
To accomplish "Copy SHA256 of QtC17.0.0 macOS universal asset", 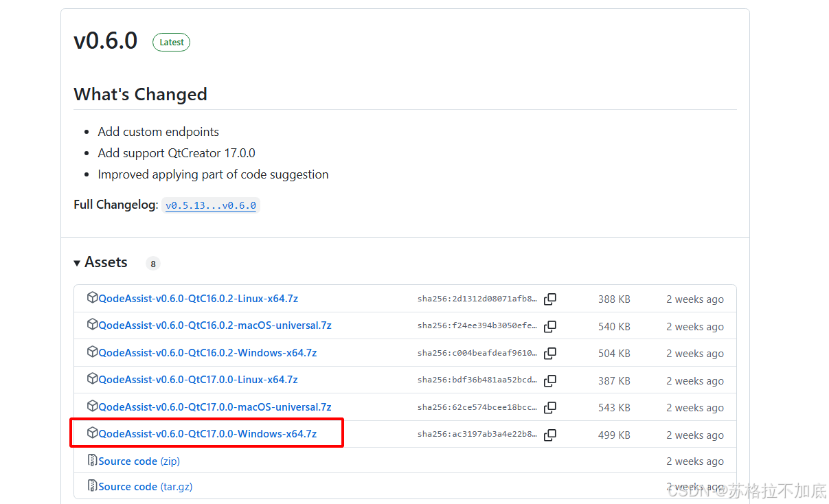I will tap(550, 408).
